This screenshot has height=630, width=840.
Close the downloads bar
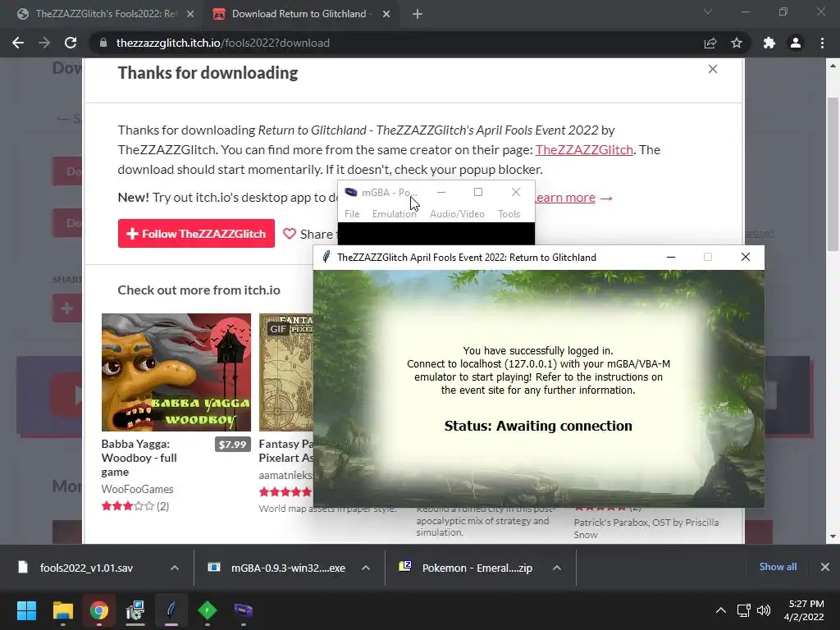pyautogui.click(x=825, y=567)
